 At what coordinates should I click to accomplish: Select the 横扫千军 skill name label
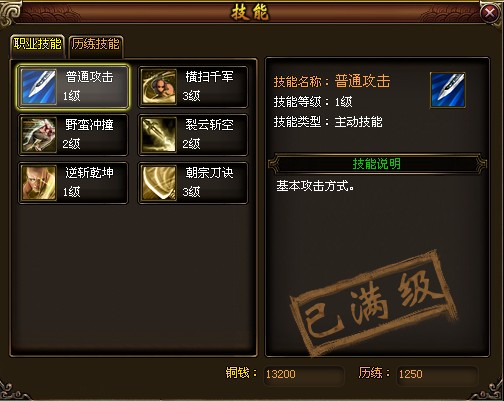tap(209, 77)
